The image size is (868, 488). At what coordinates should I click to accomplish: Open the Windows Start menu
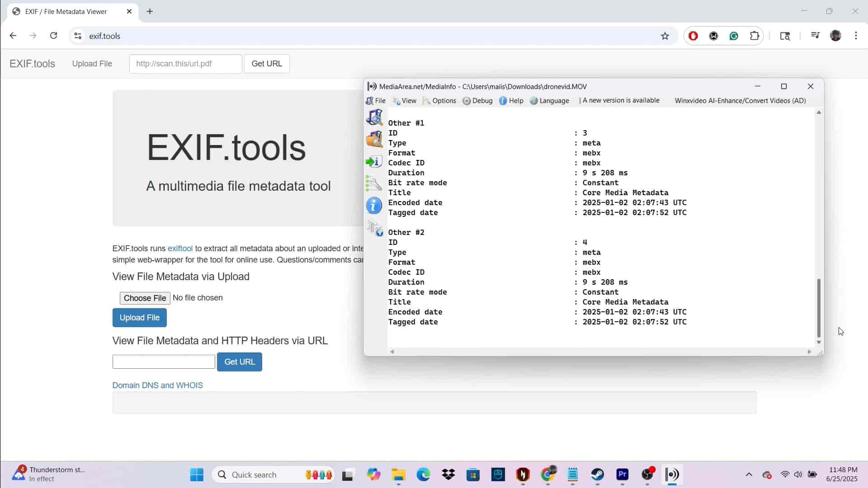(197, 475)
